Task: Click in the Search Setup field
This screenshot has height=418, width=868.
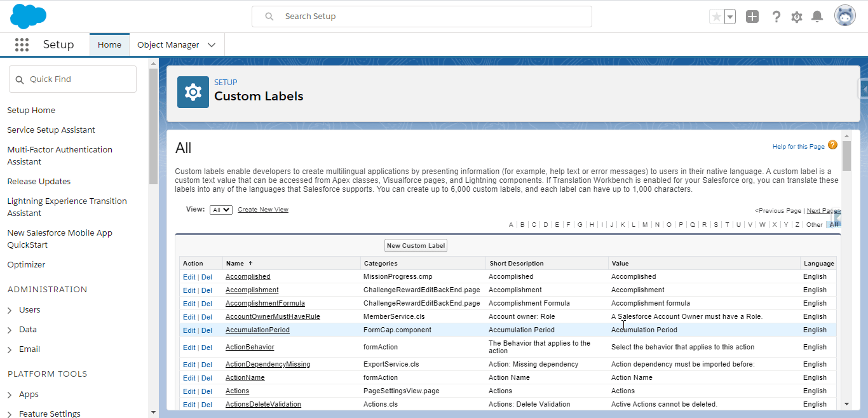Action: [x=422, y=17]
